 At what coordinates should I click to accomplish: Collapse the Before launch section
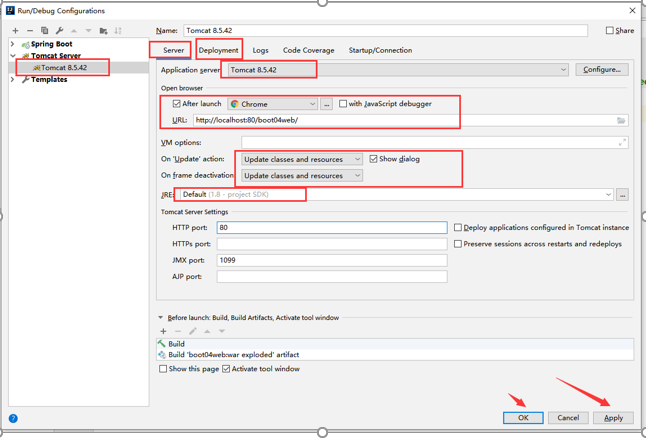click(x=161, y=318)
